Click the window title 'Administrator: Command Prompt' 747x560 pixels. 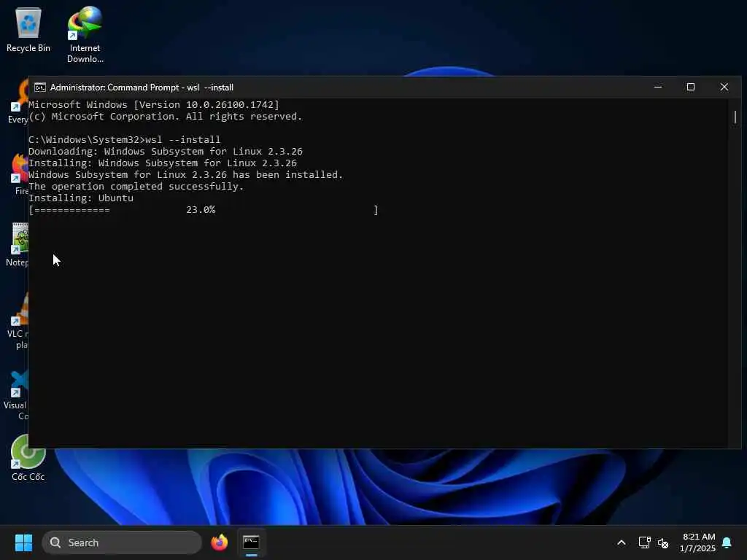click(115, 87)
